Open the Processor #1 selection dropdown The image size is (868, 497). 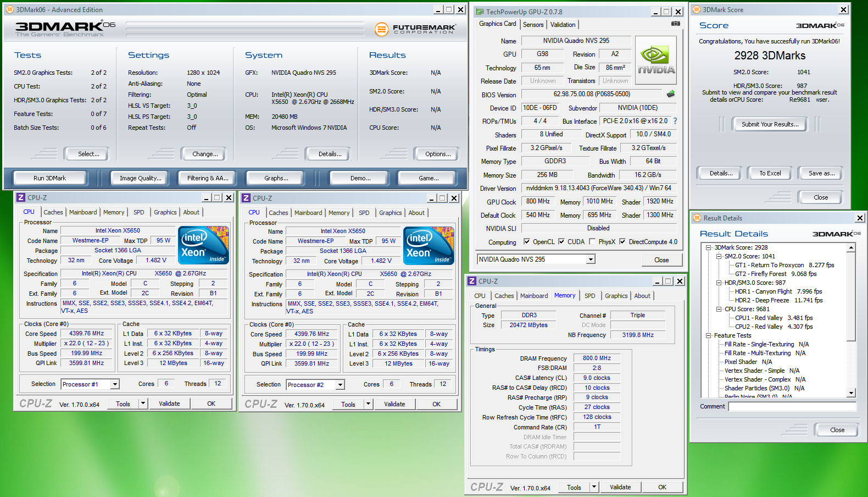115,384
